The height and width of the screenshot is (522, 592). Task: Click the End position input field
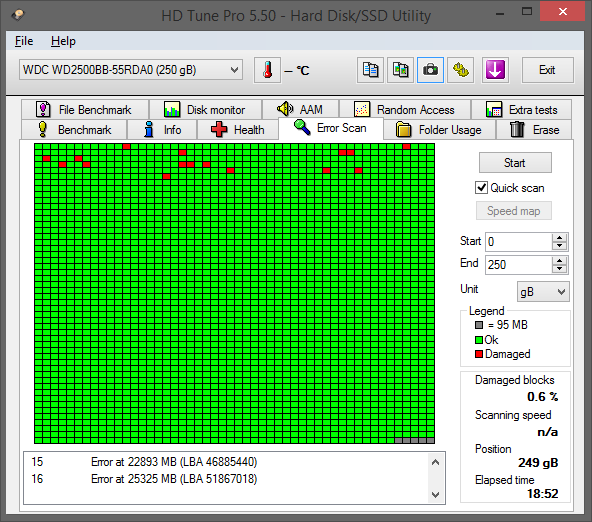(x=518, y=265)
